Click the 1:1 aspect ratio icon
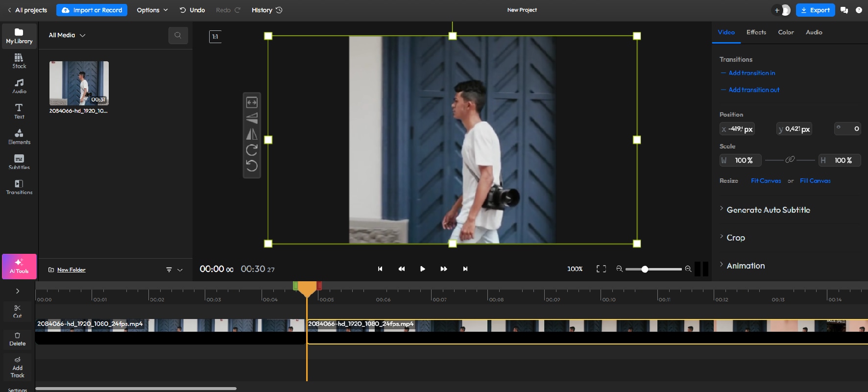Viewport: 868px width, 392px height. (x=215, y=37)
